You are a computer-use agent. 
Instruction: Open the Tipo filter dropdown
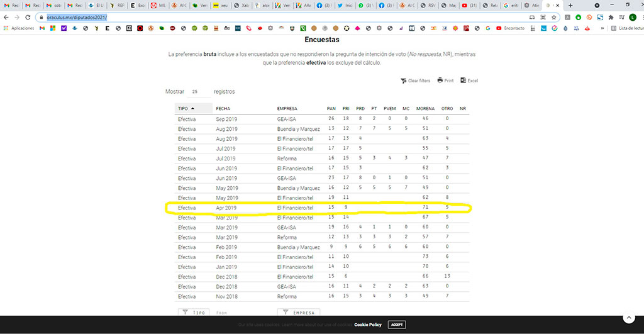click(x=193, y=313)
